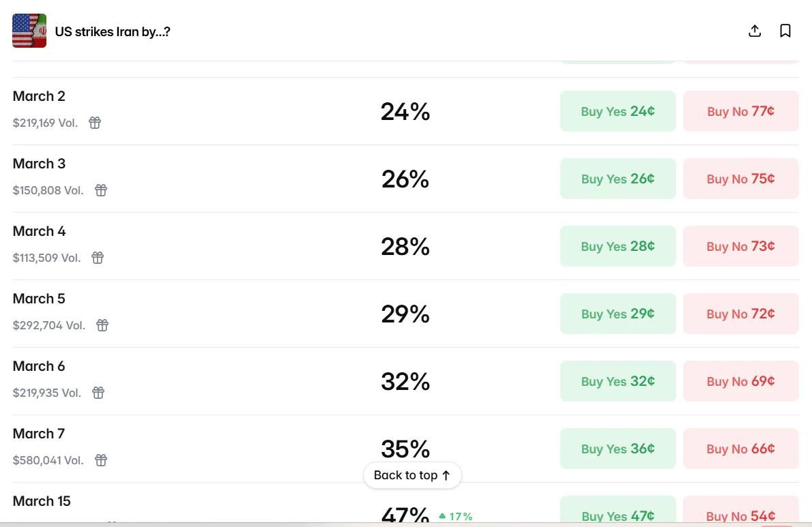Image resolution: width=812 pixels, height=527 pixels.
Task: Pick Buy No 69¢ on March 6
Action: pos(740,381)
